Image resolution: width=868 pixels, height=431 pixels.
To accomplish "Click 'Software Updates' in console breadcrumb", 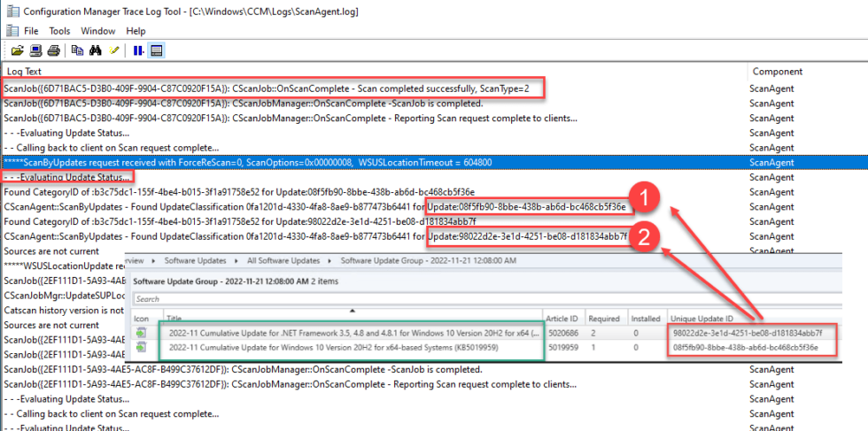I will click(196, 260).
